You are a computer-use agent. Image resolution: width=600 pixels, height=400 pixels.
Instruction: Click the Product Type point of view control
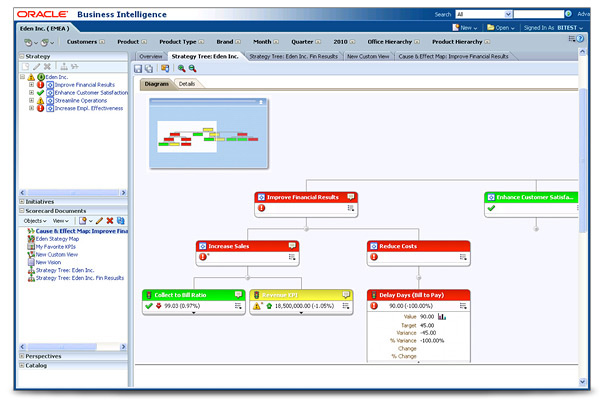tap(182, 41)
